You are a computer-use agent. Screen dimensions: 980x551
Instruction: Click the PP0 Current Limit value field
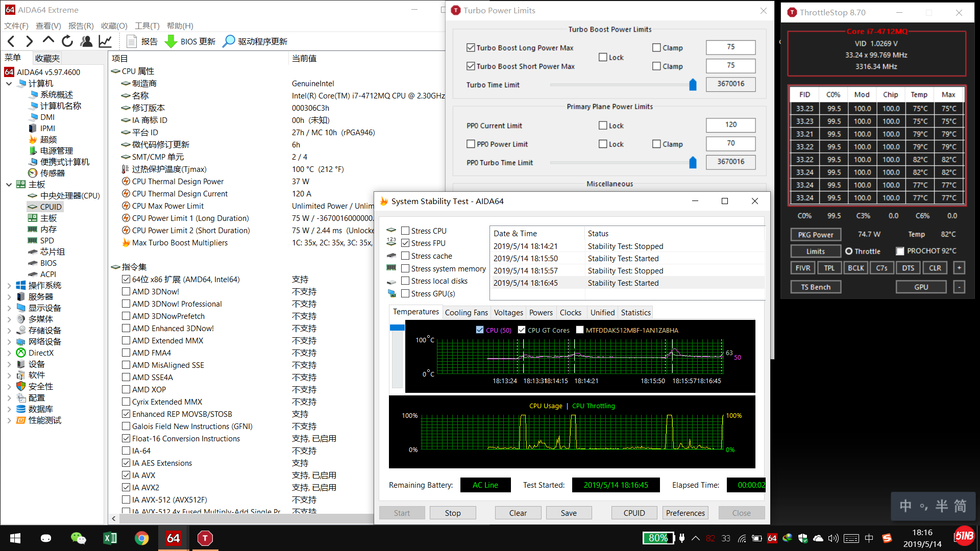pos(730,124)
